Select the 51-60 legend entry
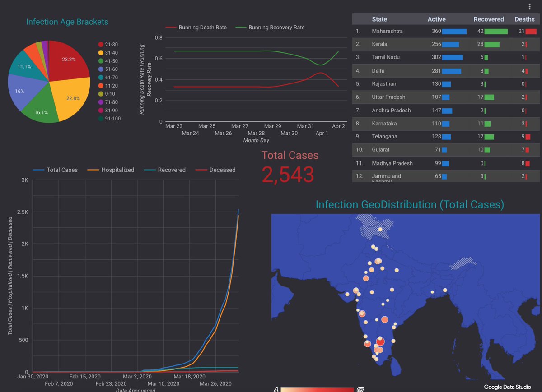 108,69
